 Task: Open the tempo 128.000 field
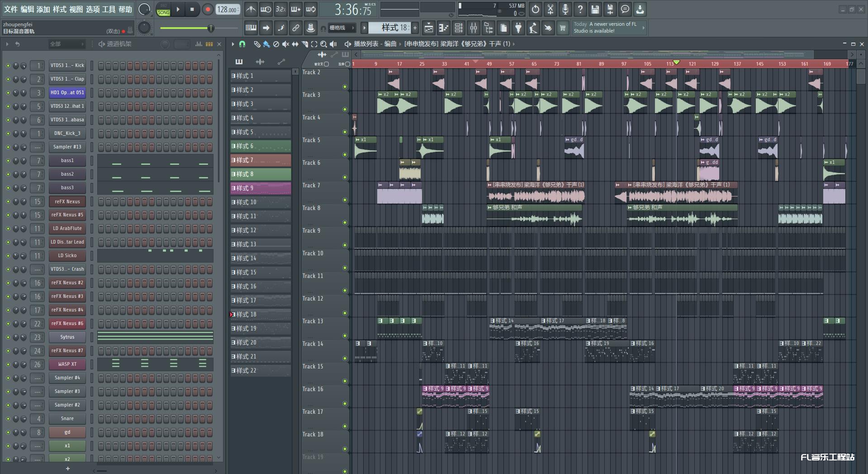coord(228,9)
